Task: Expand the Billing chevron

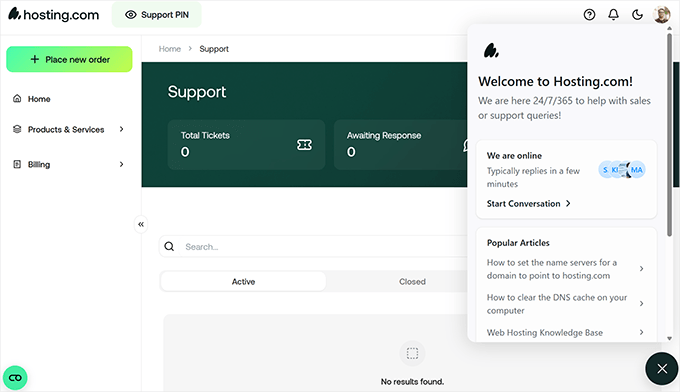Action: click(121, 164)
